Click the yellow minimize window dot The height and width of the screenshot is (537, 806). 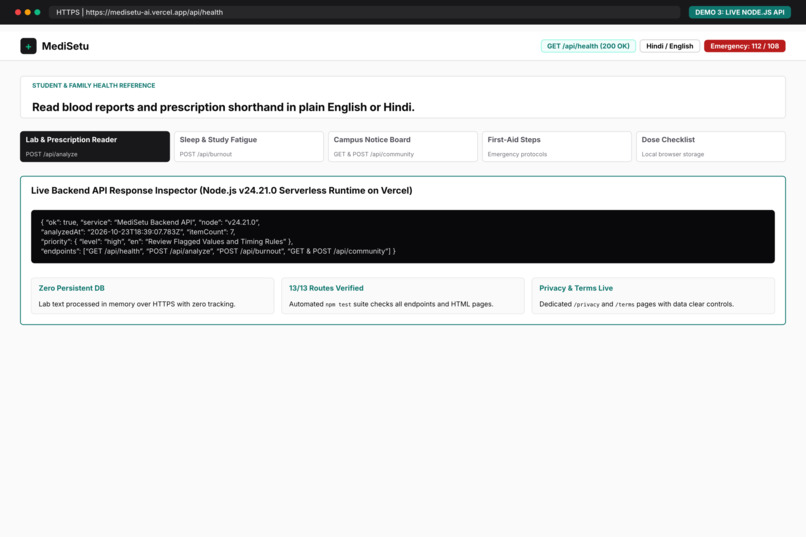pos(28,12)
